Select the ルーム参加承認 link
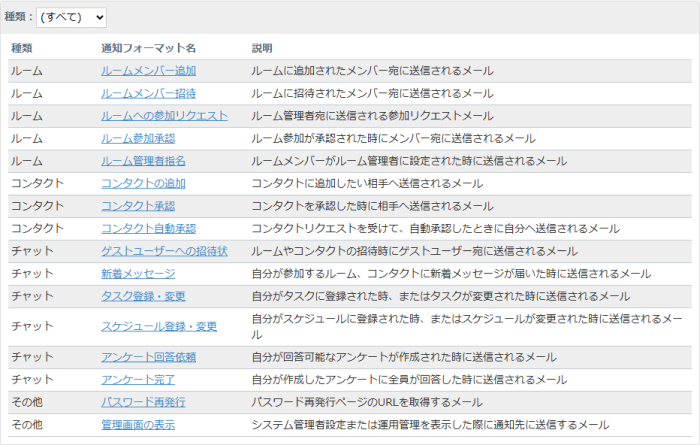The width and height of the screenshot is (700, 445). [x=138, y=138]
